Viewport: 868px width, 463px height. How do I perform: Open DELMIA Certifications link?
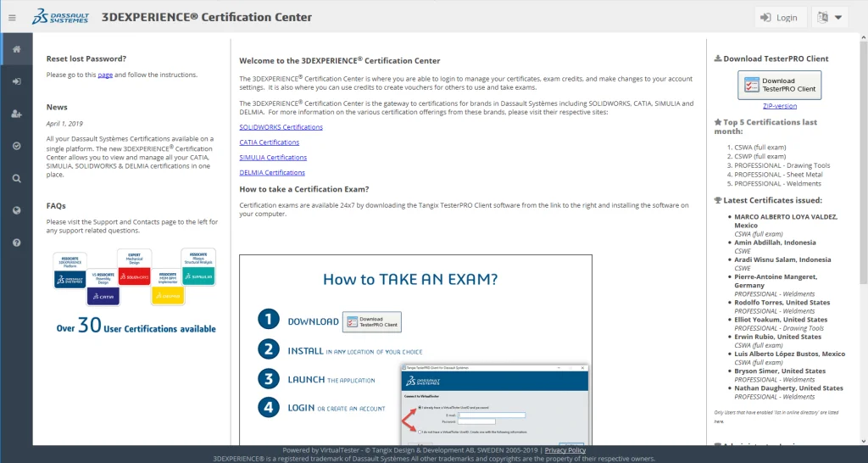(272, 173)
